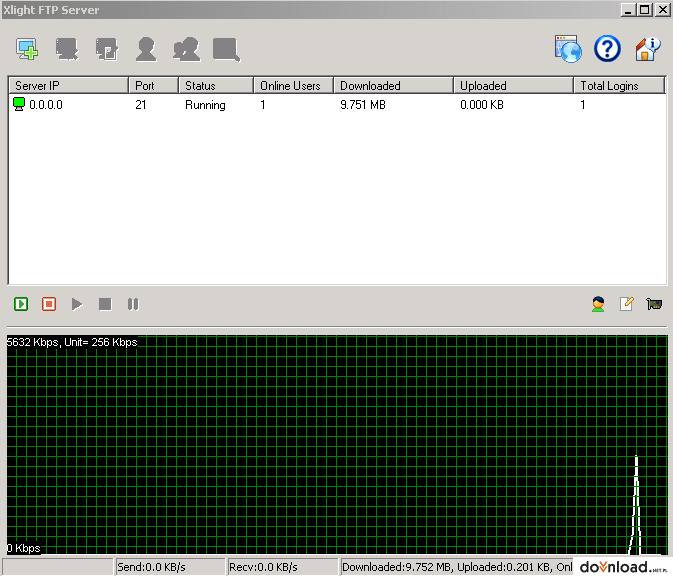Click the Downloaded:9.752 MB status bar text
673x576 pixels.
396,567
